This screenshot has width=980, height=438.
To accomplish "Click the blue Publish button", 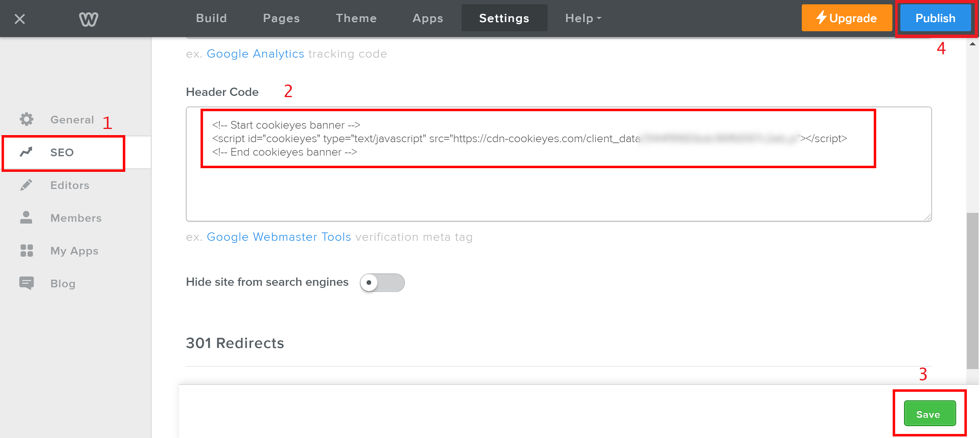I will pyautogui.click(x=935, y=18).
